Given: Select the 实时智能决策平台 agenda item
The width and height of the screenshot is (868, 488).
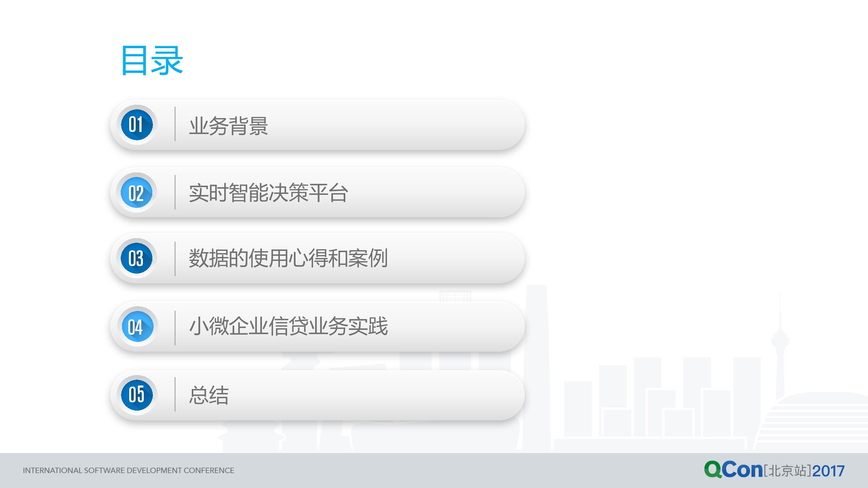Looking at the screenshot, I should [268, 193].
